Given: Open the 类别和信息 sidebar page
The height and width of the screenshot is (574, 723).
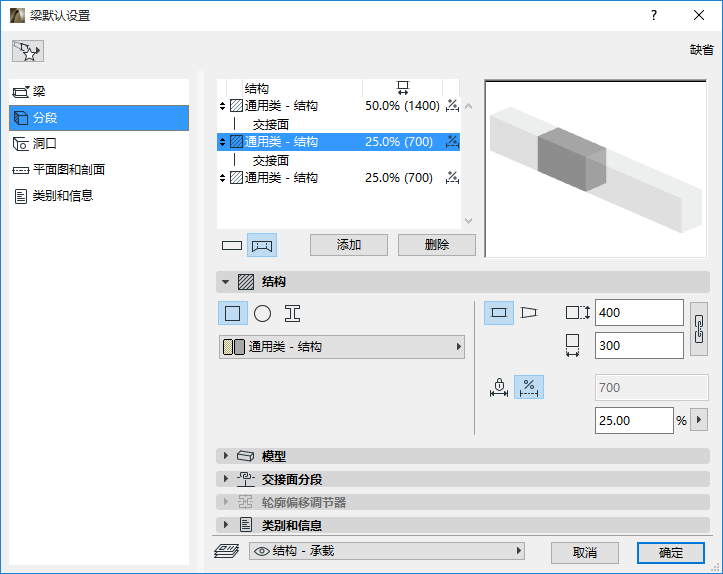Looking at the screenshot, I should tap(99, 196).
